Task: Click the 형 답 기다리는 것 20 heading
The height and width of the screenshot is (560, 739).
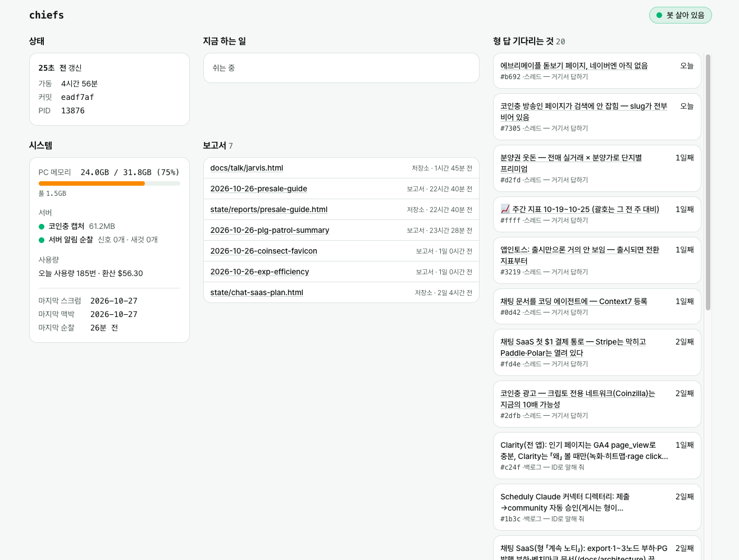Action: pos(529,41)
